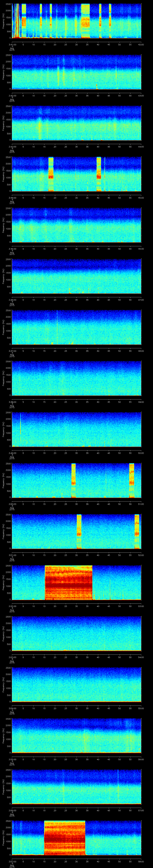Viewport: 153px width, 868px height.
Task: Click the 30 second tick under 3:48 spectrogram
Action: tap(76, 402)
